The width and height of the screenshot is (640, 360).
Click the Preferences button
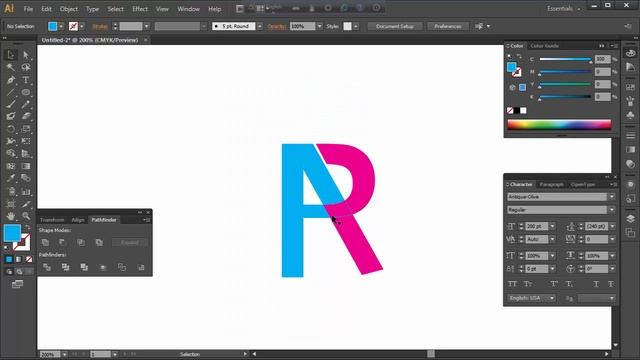click(448, 26)
